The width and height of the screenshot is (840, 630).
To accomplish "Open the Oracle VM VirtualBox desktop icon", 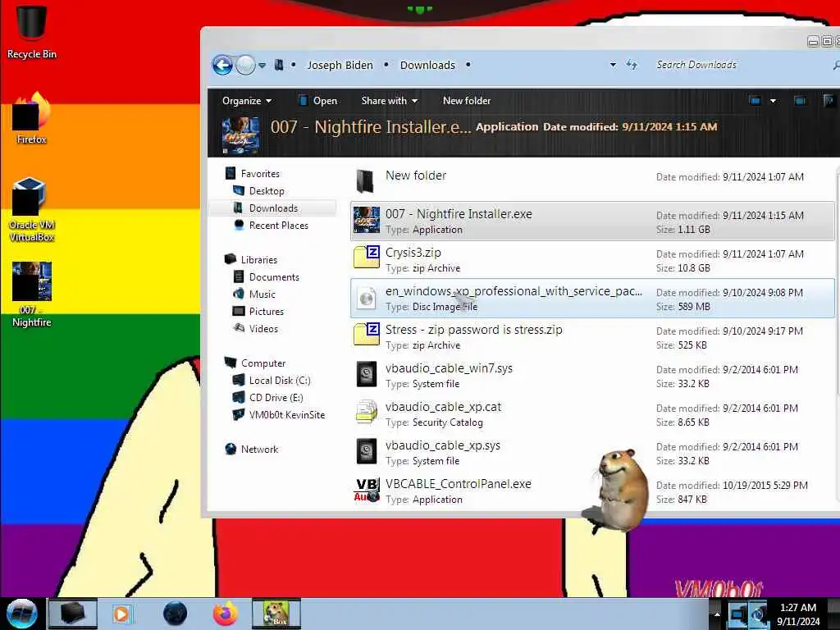I will tap(31, 210).
